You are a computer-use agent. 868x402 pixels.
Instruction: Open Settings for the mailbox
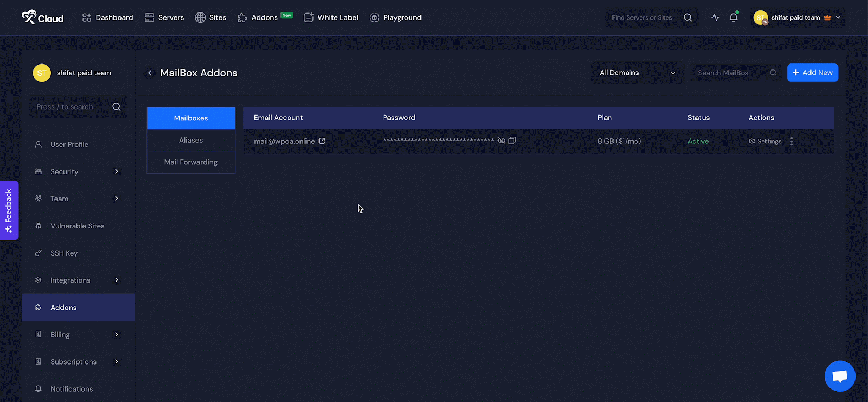[765, 141]
